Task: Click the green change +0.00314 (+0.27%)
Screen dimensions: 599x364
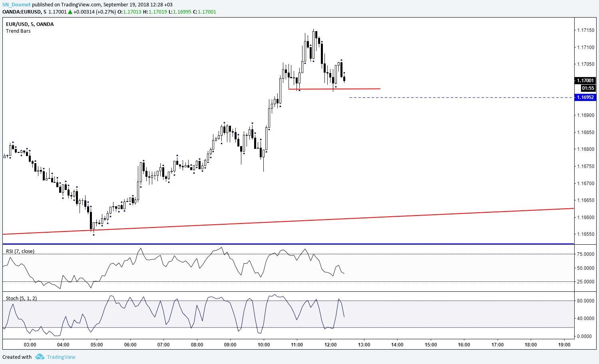Action: pos(94,12)
